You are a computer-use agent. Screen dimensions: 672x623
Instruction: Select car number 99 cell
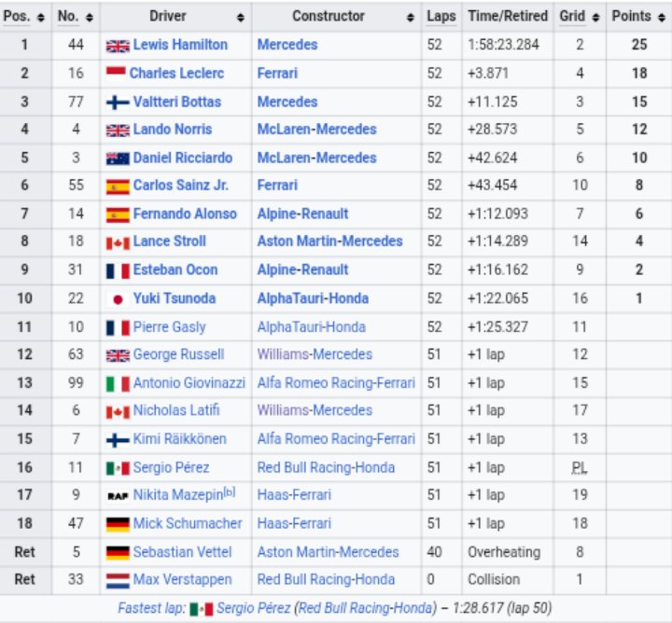pos(76,382)
